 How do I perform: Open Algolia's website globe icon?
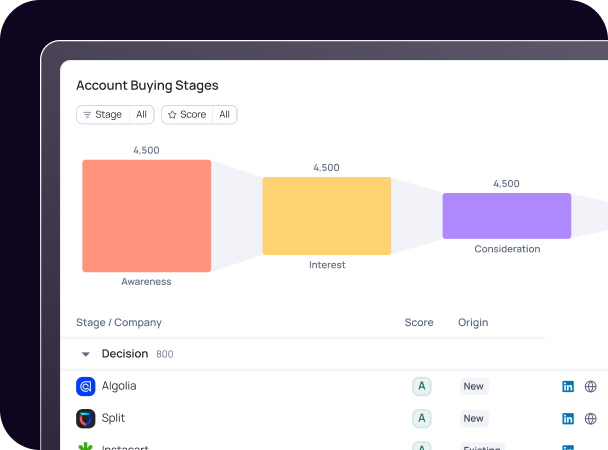(x=591, y=386)
